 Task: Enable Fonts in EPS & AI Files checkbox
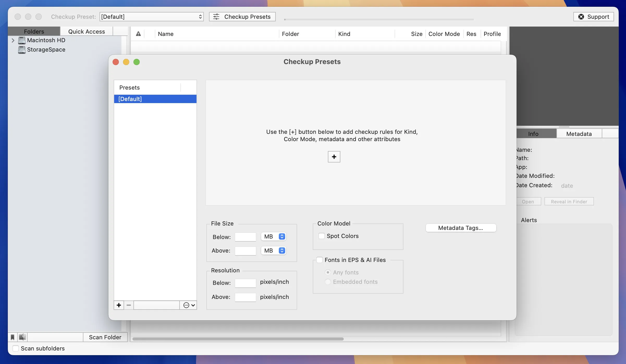click(x=320, y=260)
